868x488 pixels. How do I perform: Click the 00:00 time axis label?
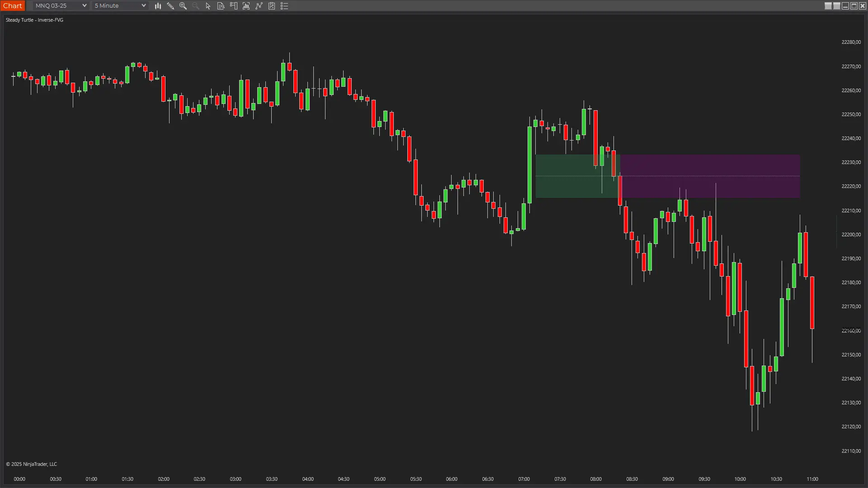[19, 479]
